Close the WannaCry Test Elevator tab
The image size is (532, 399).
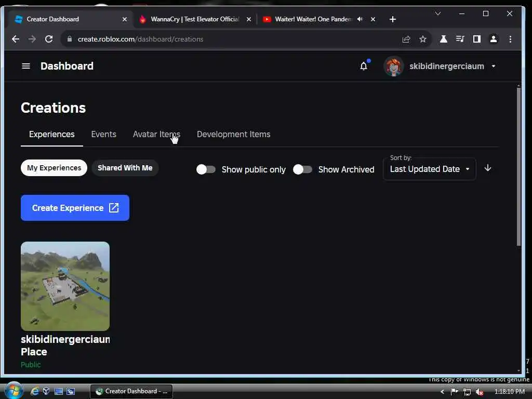(x=249, y=19)
